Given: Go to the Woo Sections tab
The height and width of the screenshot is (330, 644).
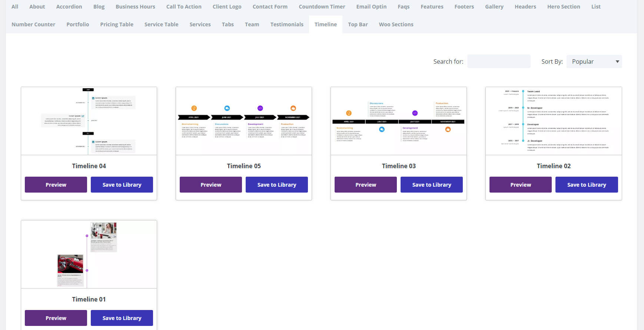Looking at the screenshot, I should point(396,24).
